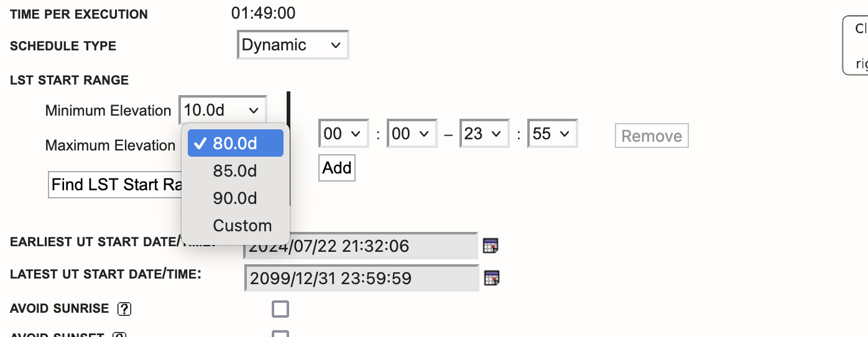Screen dimensions: 868x337
Task: Open the Schedule Type dropdown
Action: 293,45
